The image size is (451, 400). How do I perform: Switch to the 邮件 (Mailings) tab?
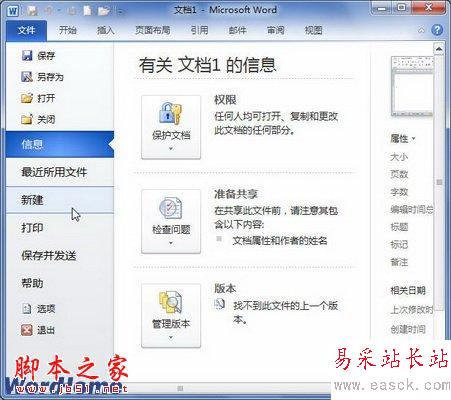(x=237, y=30)
